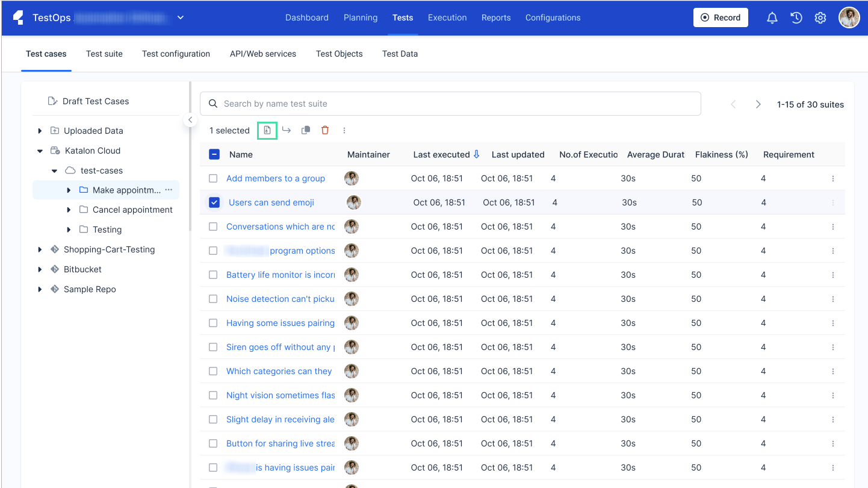The width and height of the screenshot is (868, 488).
Task: Click the Copy icon for selected test case
Action: tap(305, 130)
